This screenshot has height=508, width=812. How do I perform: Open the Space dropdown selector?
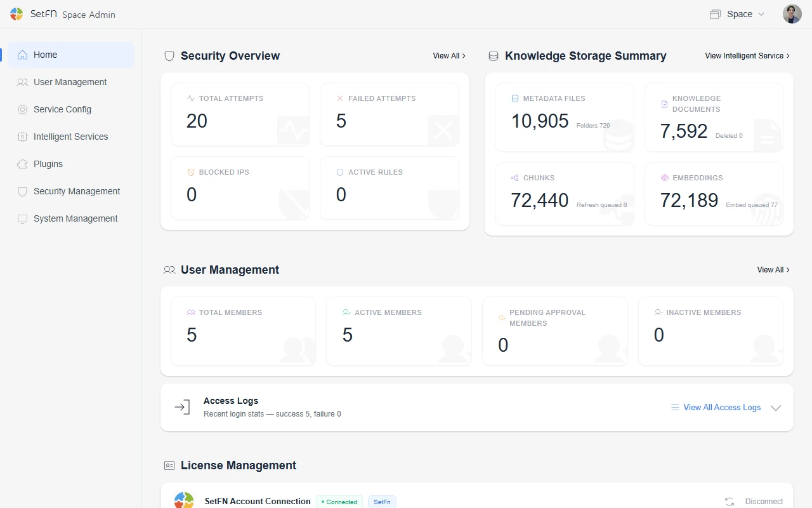point(737,14)
